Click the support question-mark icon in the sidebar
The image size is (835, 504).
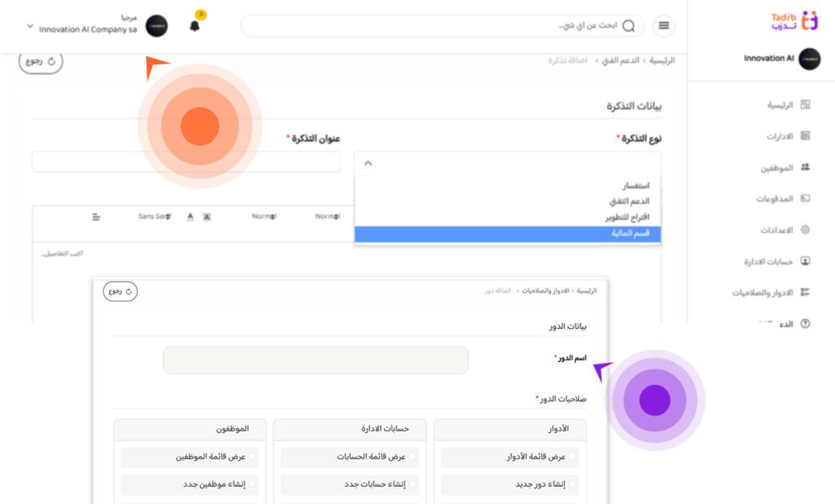click(x=805, y=324)
